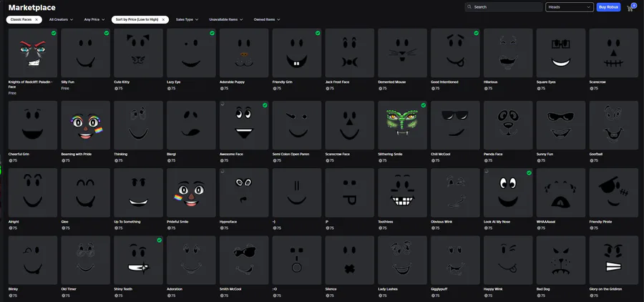Open the Unavailable Items filter menu
This screenshot has height=302, width=644.
coord(226,19)
